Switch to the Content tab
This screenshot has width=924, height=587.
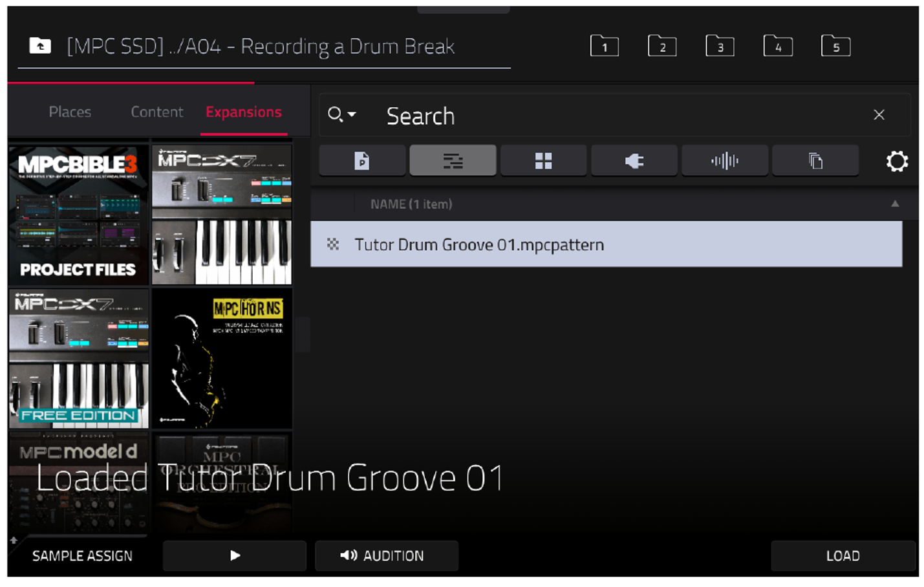(157, 112)
